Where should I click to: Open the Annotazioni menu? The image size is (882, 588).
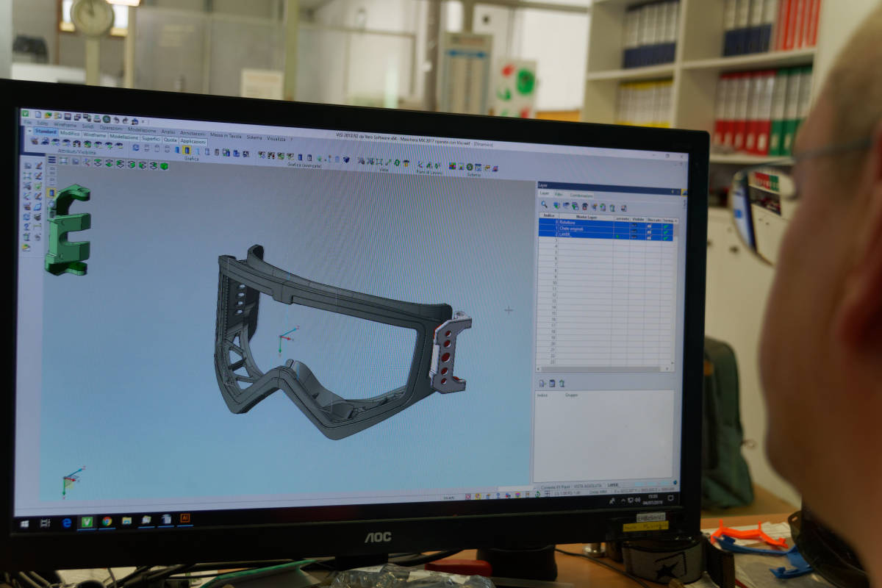click(192, 133)
